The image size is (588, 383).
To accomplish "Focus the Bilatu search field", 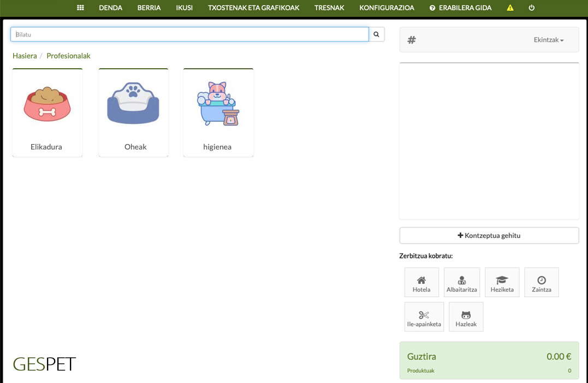I will 189,34.
